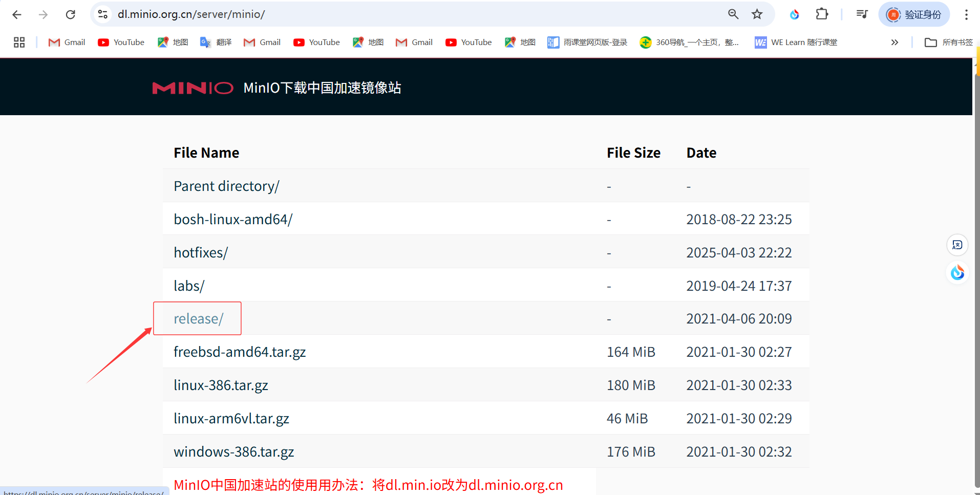Open the 所有书签 folder

click(949, 42)
